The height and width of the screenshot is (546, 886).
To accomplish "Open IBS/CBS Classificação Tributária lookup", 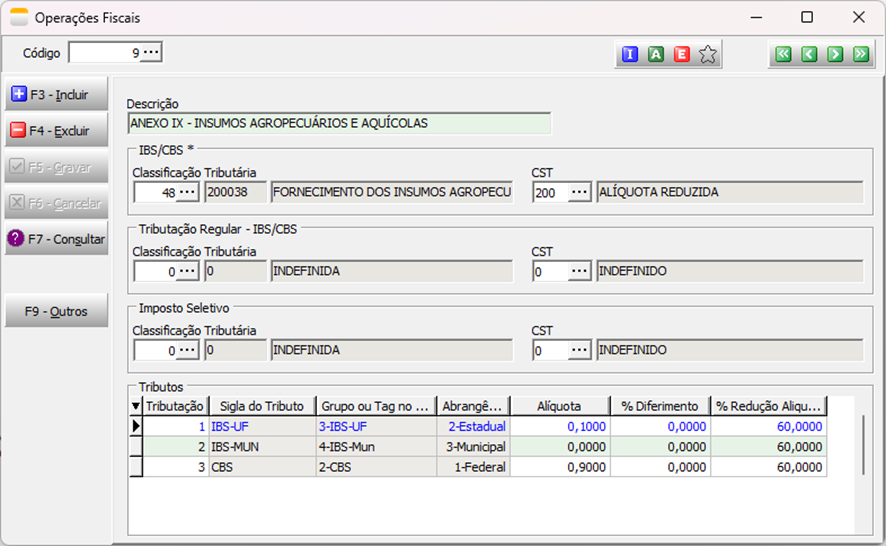I will point(188,192).
